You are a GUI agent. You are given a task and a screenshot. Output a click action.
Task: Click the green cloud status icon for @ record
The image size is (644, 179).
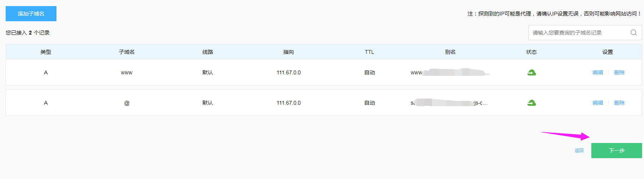coord(531,103)
